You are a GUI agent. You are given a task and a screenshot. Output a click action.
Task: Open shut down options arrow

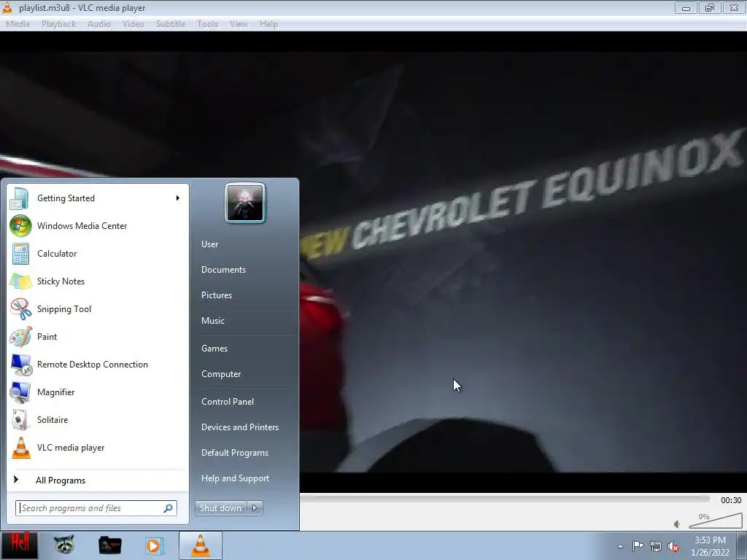255,508
